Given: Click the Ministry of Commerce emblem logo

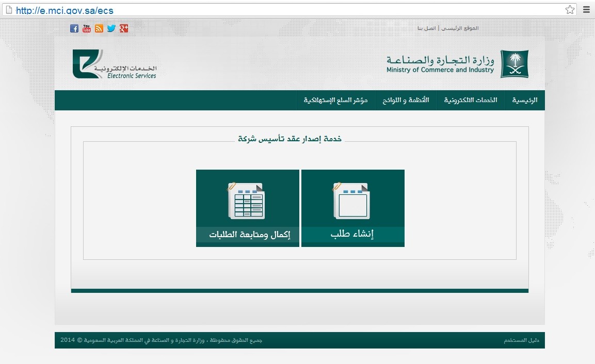Looking at the screenshot, I should 514,64.
